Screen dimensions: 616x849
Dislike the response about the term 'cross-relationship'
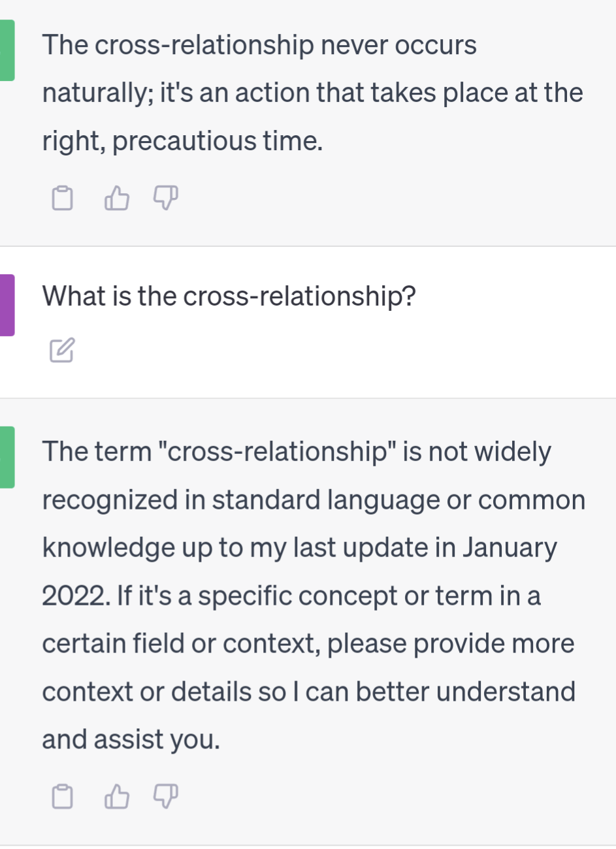tap(166, 795)
